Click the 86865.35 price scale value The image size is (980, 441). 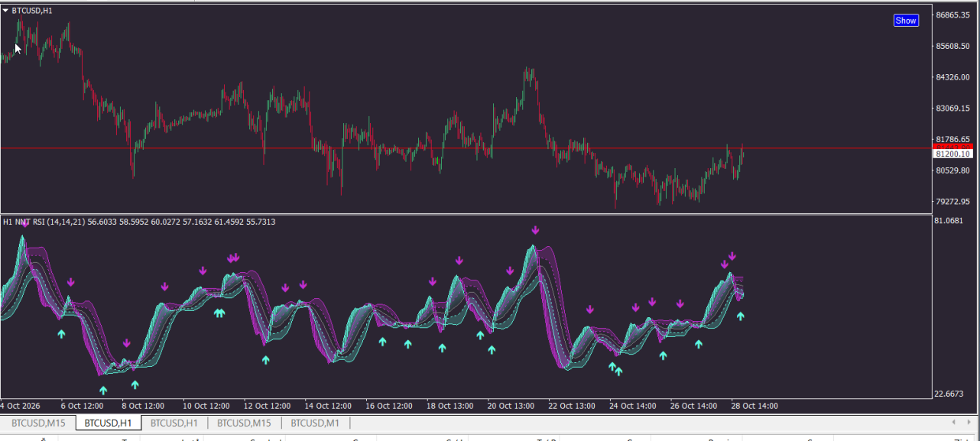point(952,15)
